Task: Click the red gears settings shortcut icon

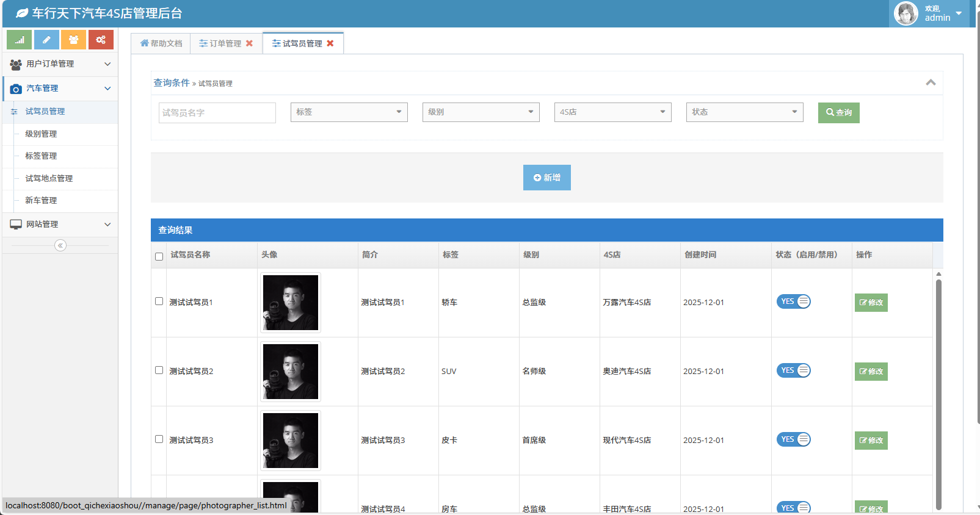Action: (101, 40)
